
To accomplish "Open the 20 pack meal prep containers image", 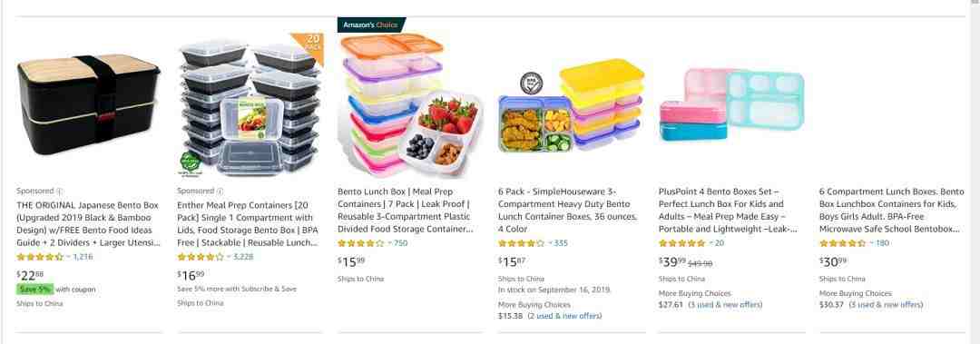I will [250, 105].
